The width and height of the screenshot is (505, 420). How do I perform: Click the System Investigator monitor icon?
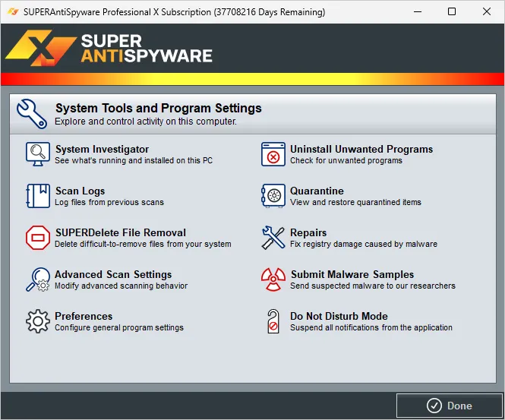(38, 154)
